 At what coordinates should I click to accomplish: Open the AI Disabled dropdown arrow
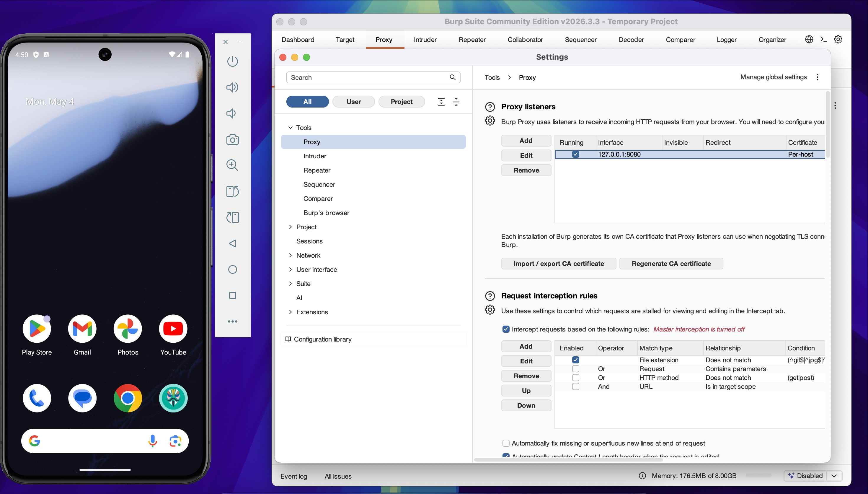point(834,476)
